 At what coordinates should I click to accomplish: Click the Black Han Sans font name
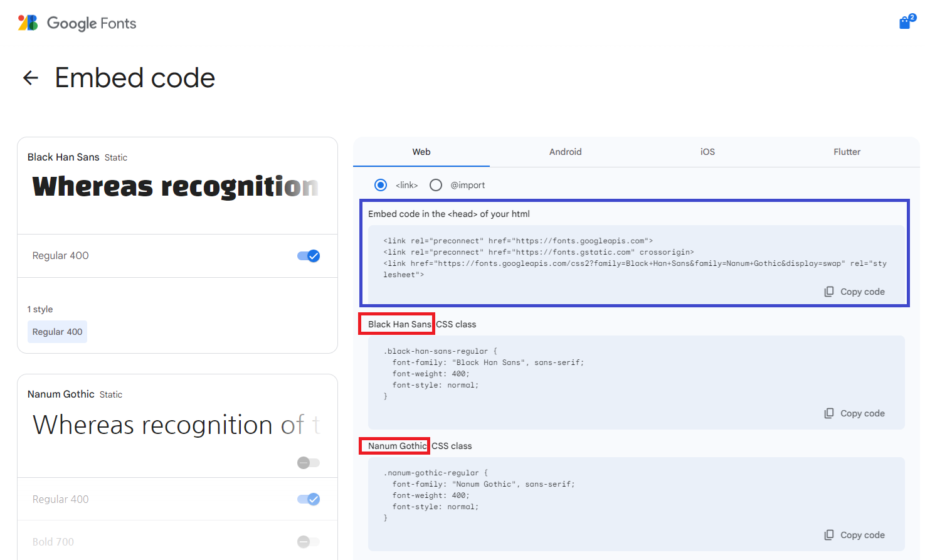(x=63, y=157)
